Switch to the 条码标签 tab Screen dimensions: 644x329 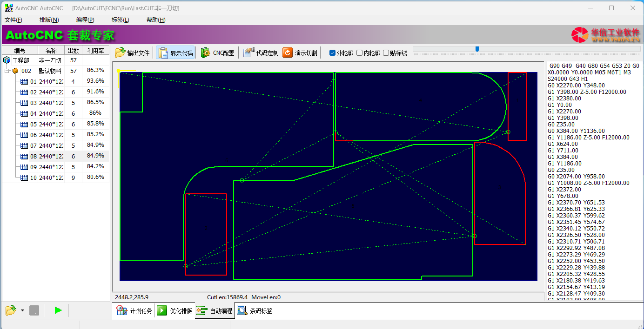point(255,311)
